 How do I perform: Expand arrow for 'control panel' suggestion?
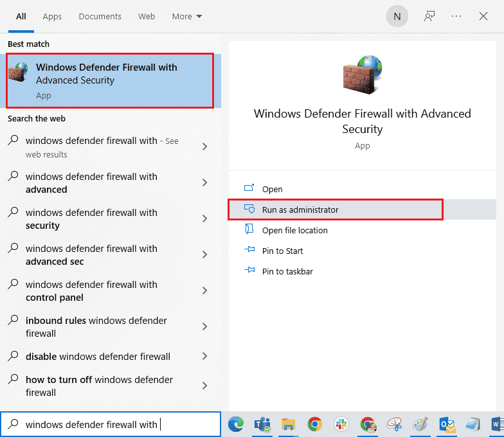(204, 290)
